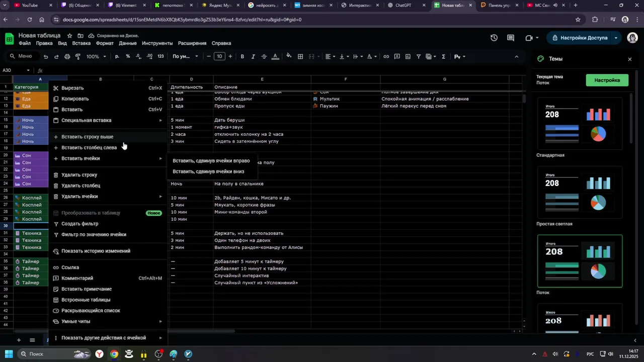Screen dimensions: 644x362
Task: Open the font dropdown По ум...
Action: pyautogui.click(x=185, y=56)
